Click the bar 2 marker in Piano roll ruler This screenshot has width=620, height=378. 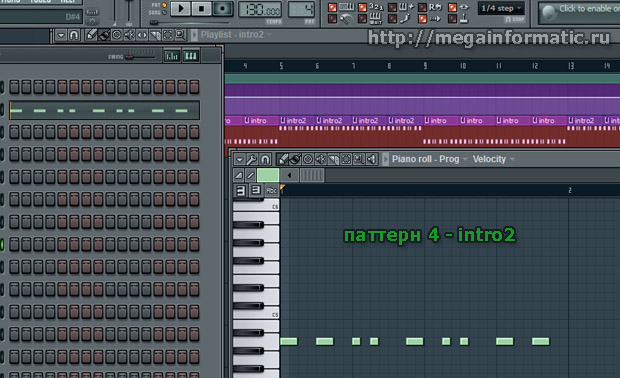pos(570,191)
